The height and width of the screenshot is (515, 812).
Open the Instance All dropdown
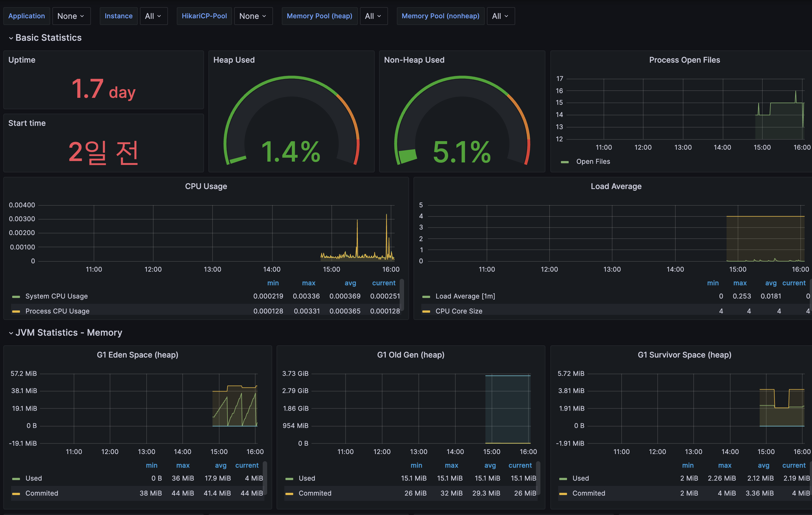(x=154, y=16)
